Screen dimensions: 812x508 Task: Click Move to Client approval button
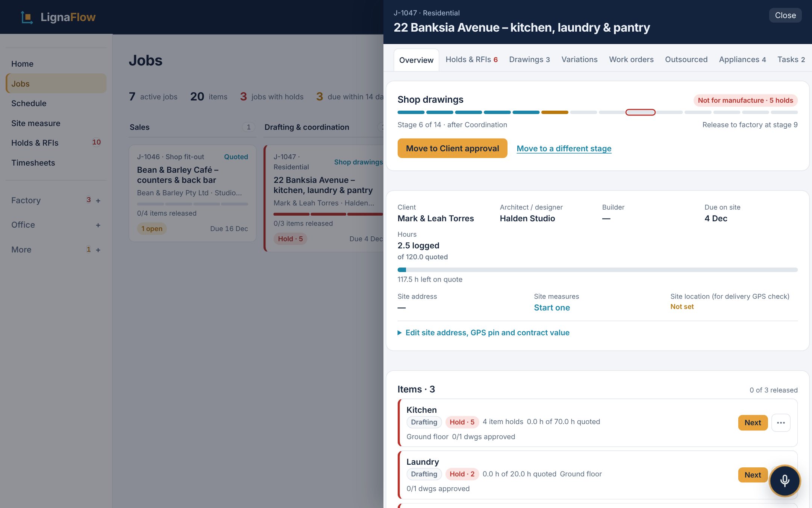[x=452, y=148]
